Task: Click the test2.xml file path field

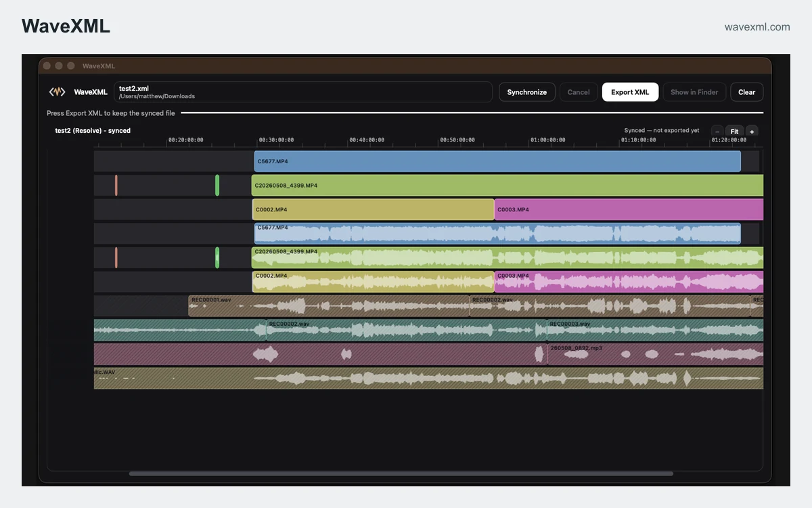Action: tap(303, 92)
